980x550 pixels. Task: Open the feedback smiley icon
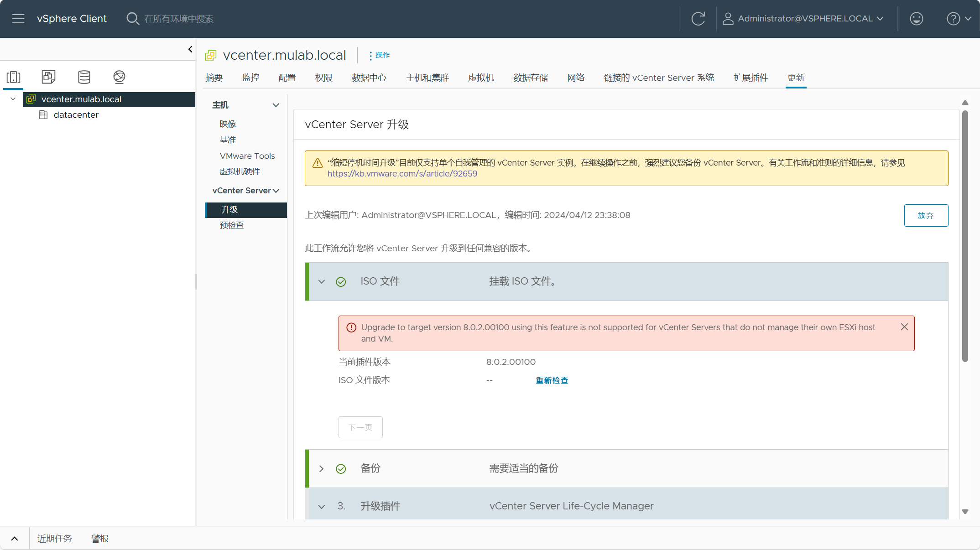(x=916, y=19)
